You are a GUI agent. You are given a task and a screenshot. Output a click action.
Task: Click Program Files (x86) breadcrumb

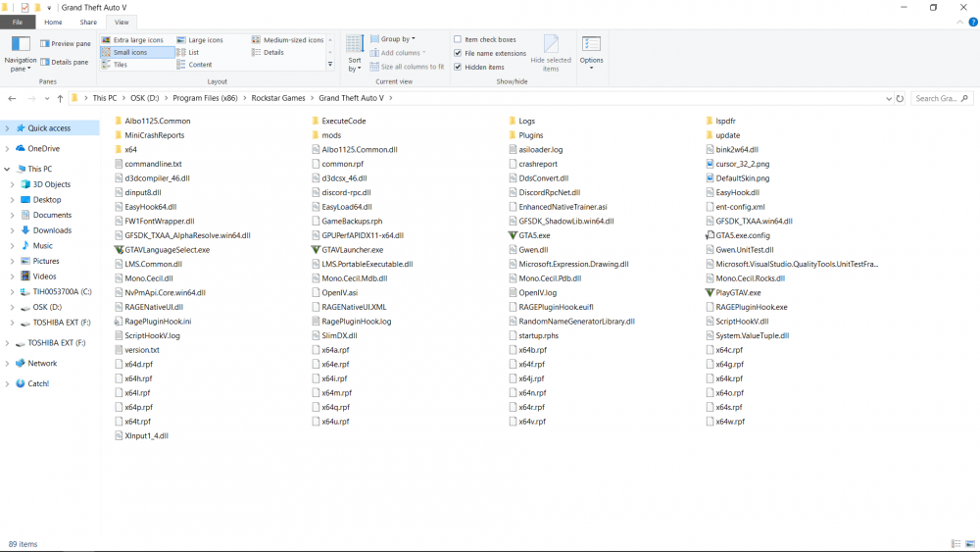pyautogui.click(x=205, y=98)
